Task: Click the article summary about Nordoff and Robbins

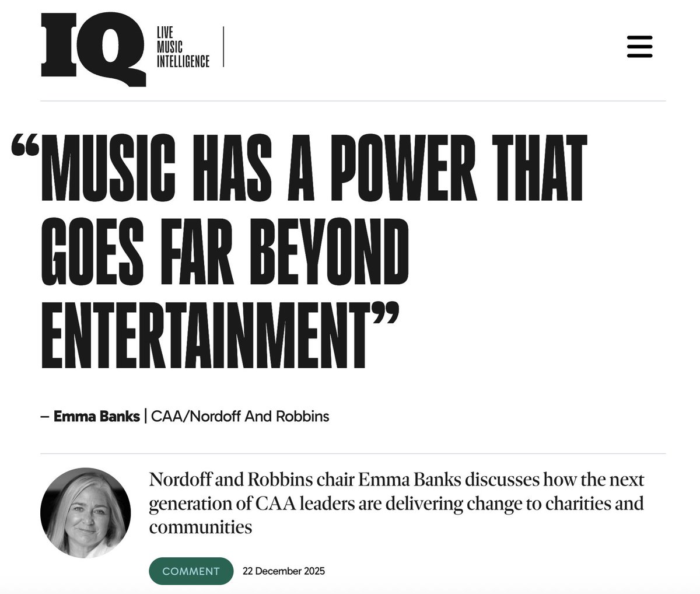Action: point(397,503)
